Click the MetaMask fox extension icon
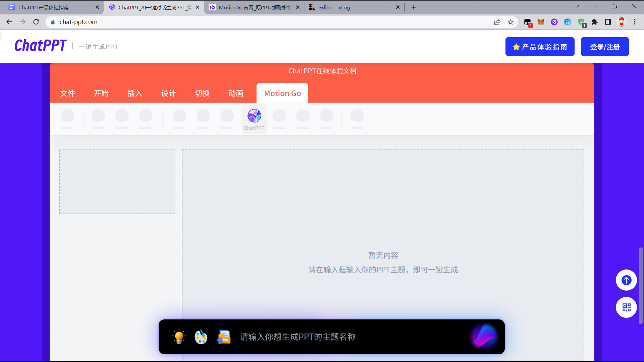The height and width of the screenshot is (362, 644). pyautogui.click(x=541, y=22)
